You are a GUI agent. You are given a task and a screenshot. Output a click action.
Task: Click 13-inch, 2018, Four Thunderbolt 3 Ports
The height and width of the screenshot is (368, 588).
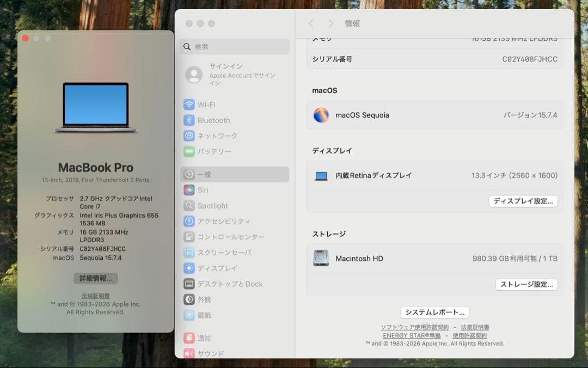pos(96,180)
